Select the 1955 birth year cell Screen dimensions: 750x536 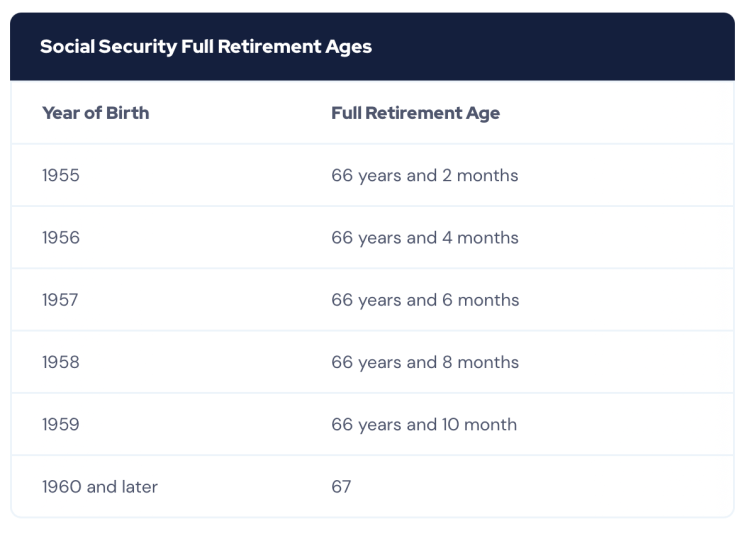click(x=60, y=175)
